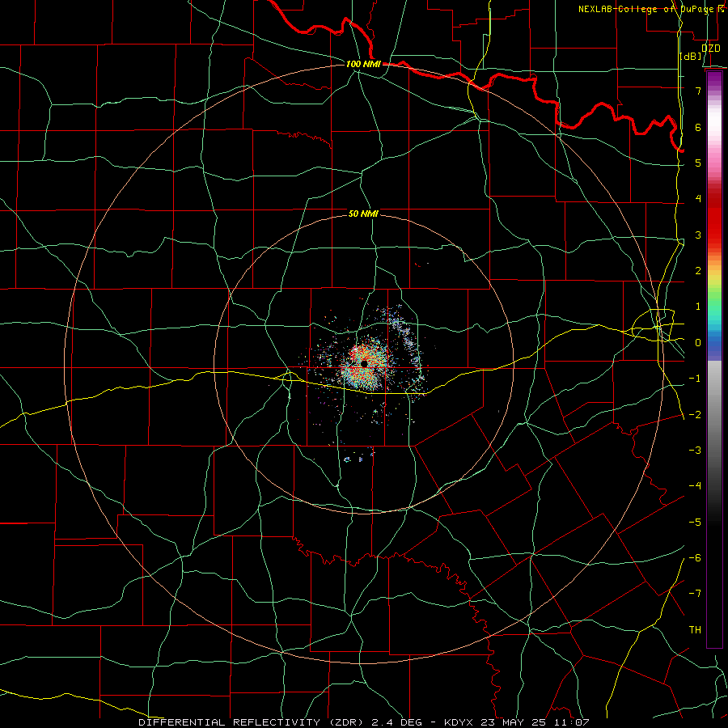Click the TH label below the scale
The width and height of the screenshot is (728, 728).
[x=695, y=630]
